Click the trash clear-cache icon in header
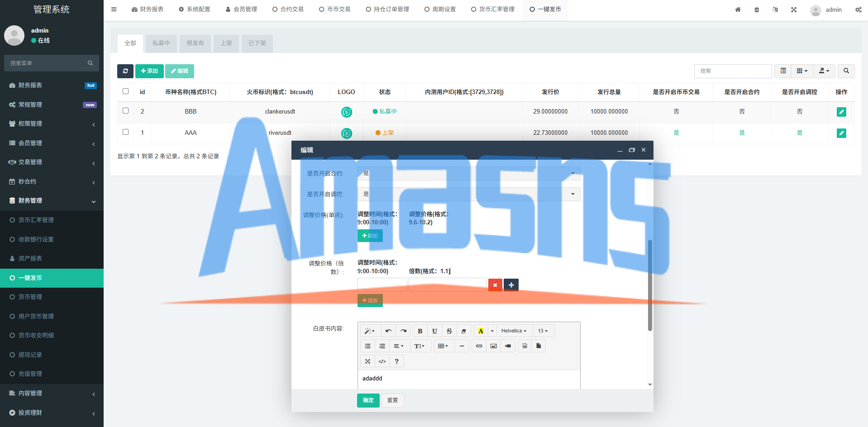The height and width of the screenshot is (427, 868). point(757,9)
